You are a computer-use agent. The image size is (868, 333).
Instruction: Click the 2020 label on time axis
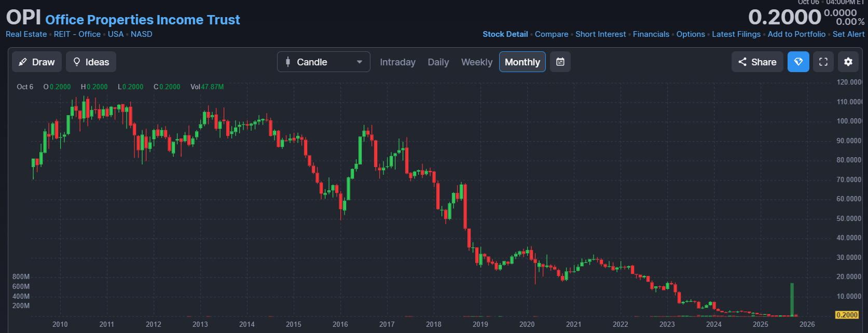[527, 324]
